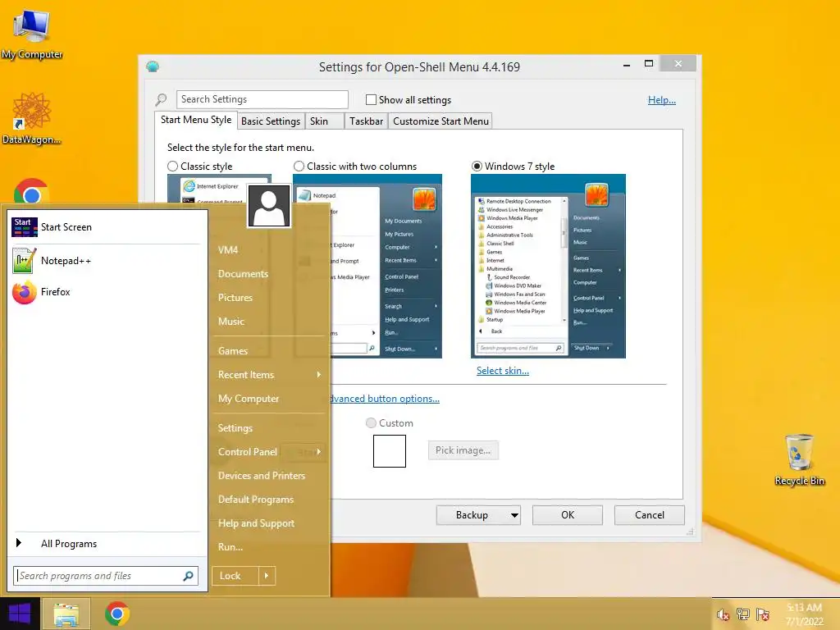Expand the Recent Items submenu arrow
Image resolution: width=840 pixels, height=630 pixels.
point(319,375)
